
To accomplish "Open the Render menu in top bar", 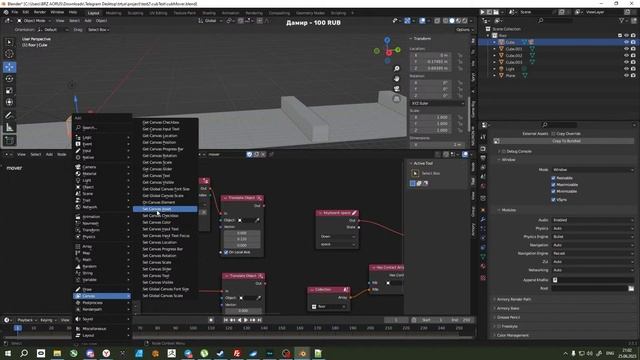I will [40, 12].
